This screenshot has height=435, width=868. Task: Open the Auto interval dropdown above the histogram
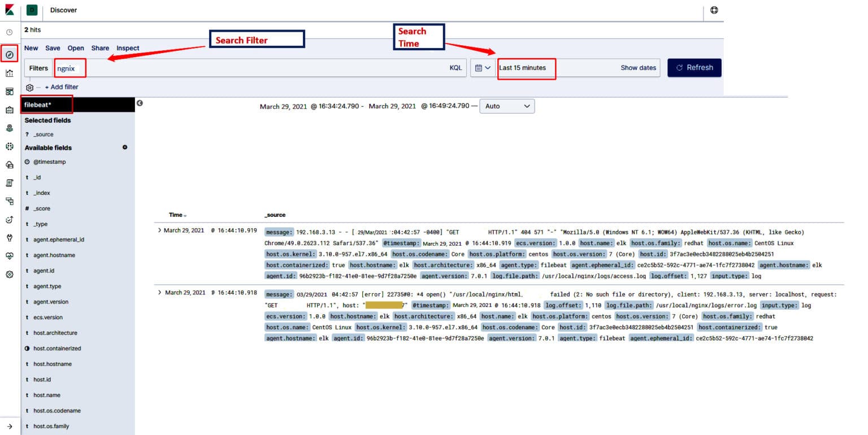[x=507, y=106]
